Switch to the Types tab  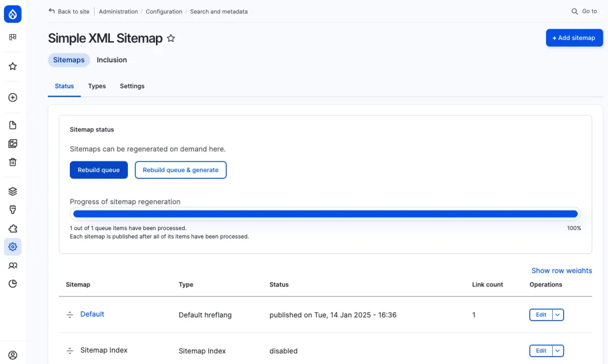point(97,86)
